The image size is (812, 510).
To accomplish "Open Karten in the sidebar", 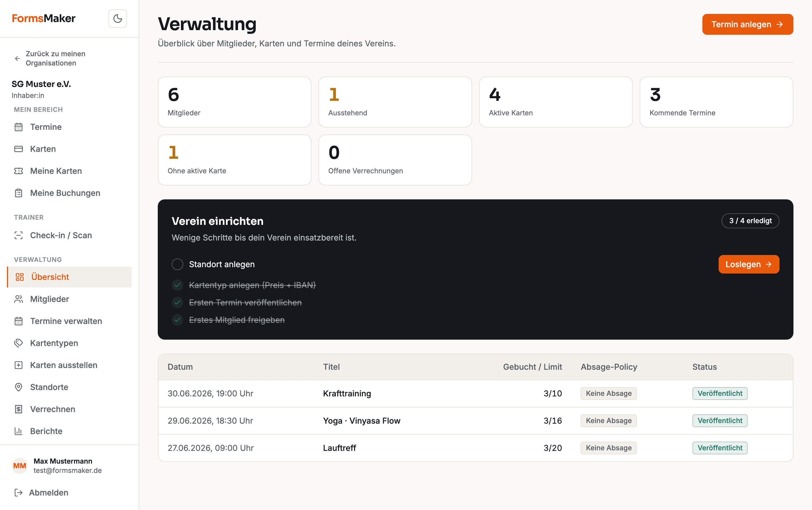I will [69, 149].
